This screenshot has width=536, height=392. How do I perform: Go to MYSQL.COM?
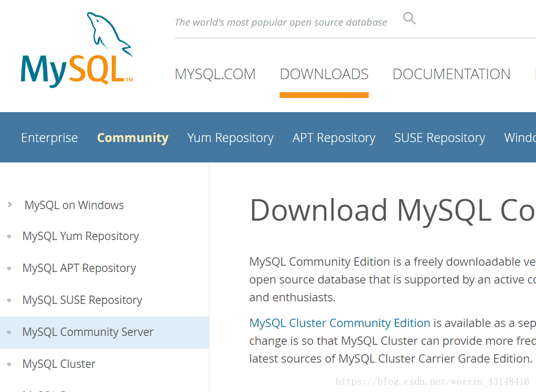coord(215,74)
